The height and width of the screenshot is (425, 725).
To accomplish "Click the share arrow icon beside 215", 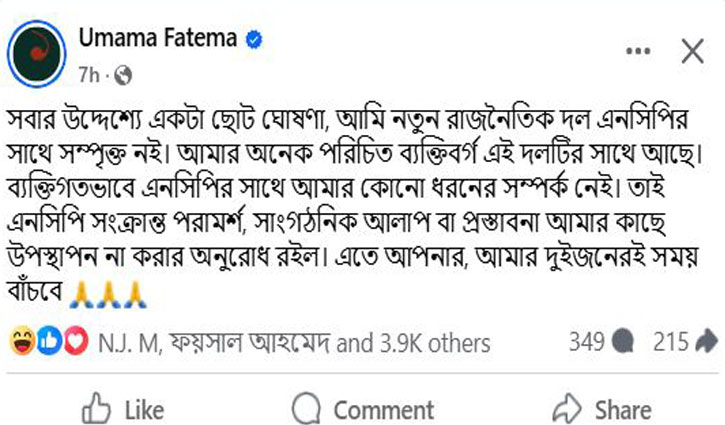I will click(706, 341).
